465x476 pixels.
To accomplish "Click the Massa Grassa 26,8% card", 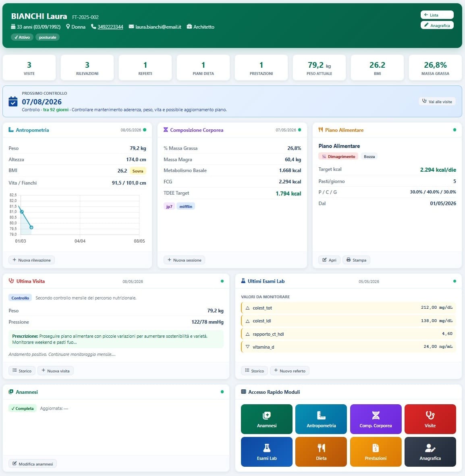I will [435, 68].
